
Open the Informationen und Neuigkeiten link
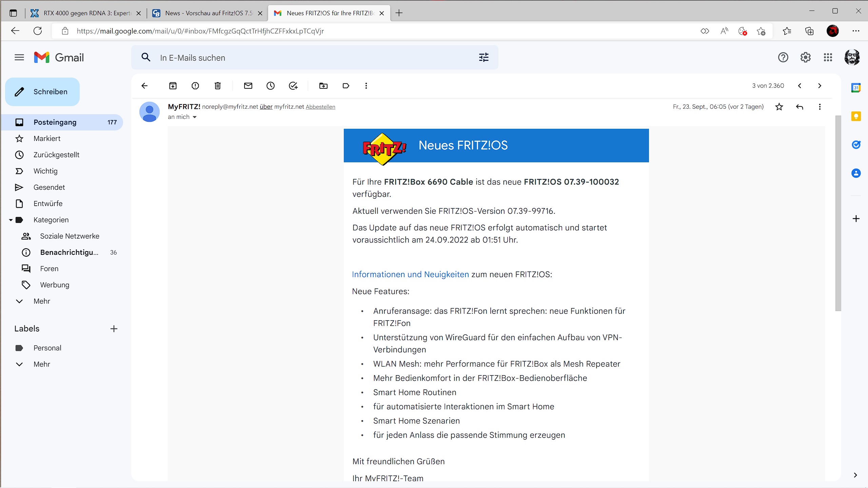point(410,274)
